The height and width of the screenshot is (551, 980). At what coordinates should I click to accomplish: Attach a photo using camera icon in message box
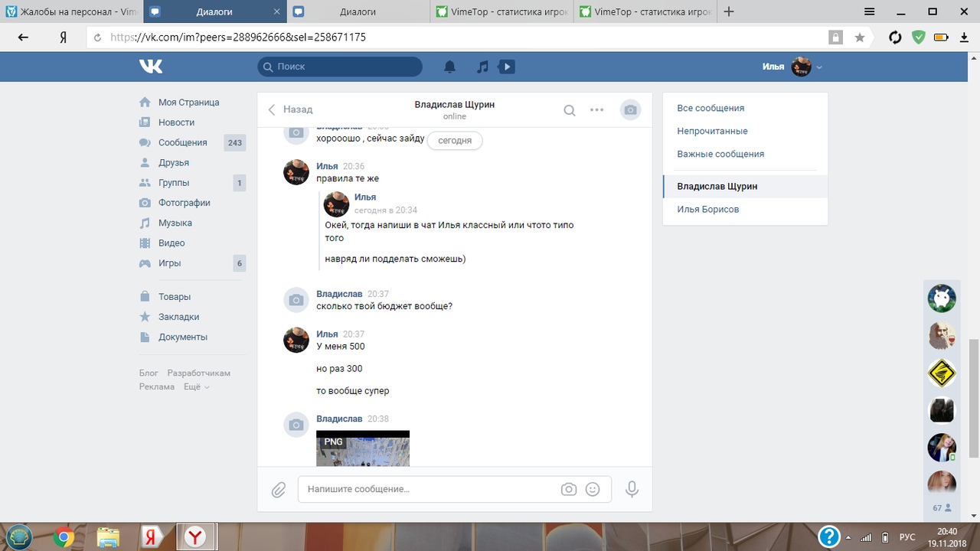click(x=568, y=489)
